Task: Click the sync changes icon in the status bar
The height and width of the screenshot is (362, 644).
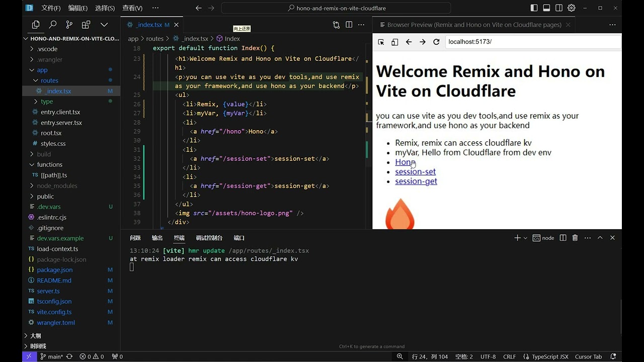Action: pyautogui.click(x=69, y=356)
